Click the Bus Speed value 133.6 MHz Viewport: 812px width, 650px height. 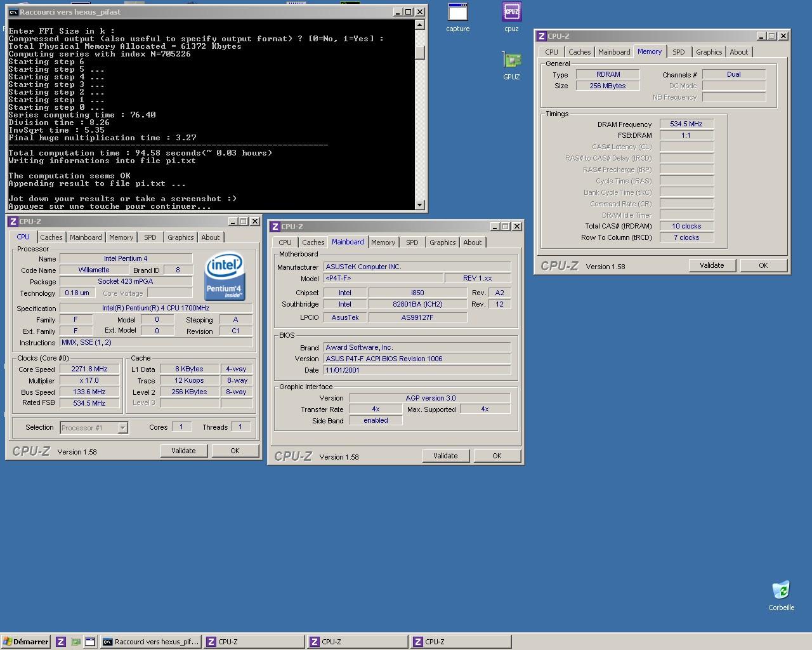click(x=89, y=392)
